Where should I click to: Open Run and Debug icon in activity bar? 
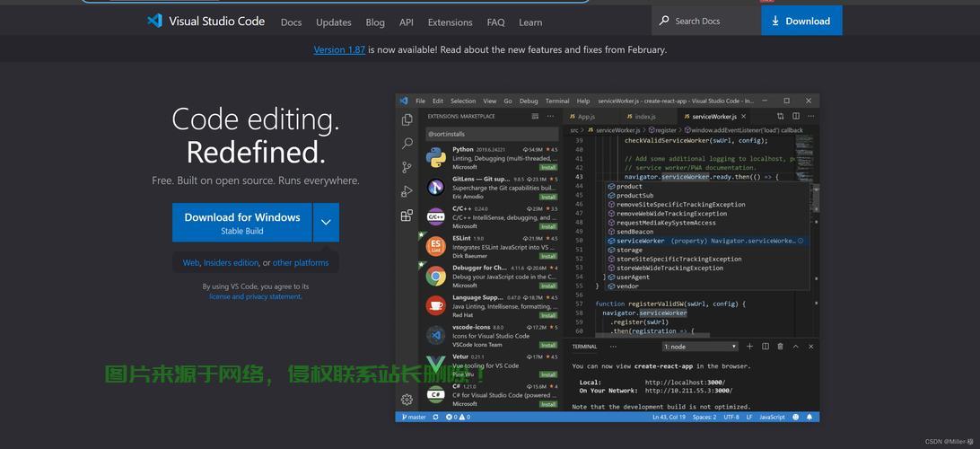(x=407, y=191)
